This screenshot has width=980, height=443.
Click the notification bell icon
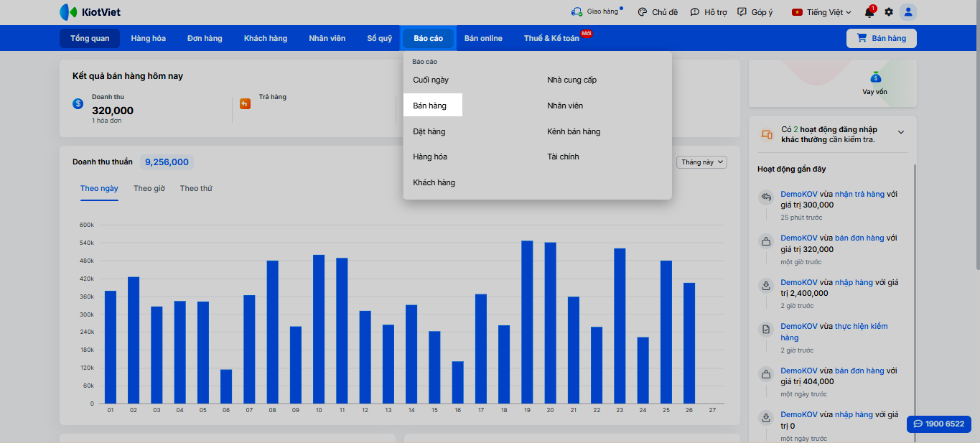point(869,12)
